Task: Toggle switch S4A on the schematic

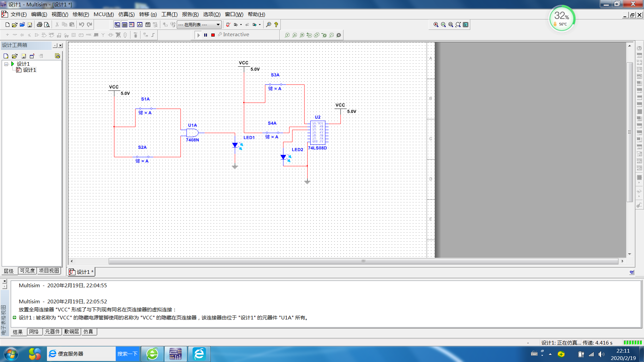Action: (x=272, y=133)
